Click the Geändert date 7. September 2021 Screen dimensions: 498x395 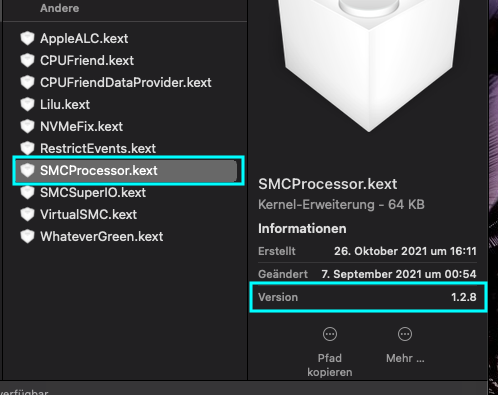(x=399, y=274)
